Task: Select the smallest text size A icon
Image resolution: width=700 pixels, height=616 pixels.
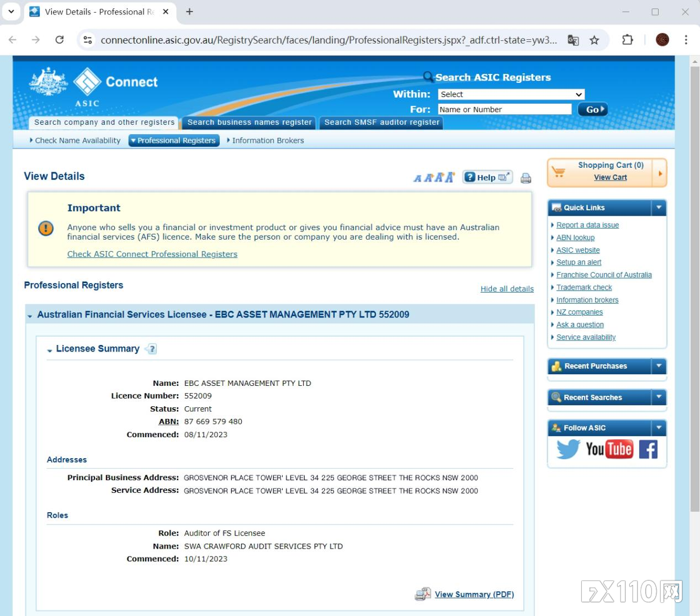Action: coord(417,178)
